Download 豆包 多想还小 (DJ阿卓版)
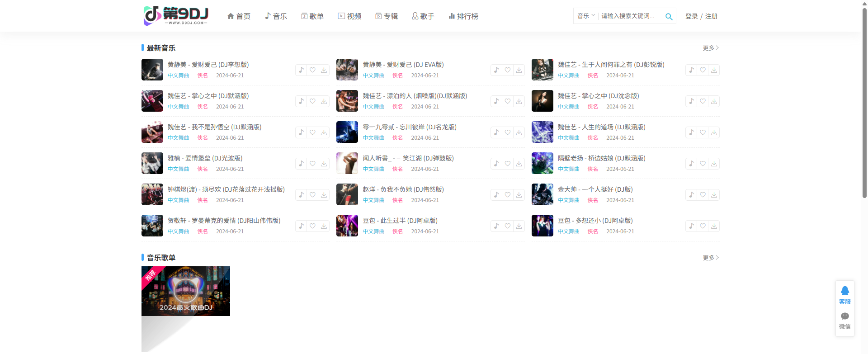 [x=714, y=226]
